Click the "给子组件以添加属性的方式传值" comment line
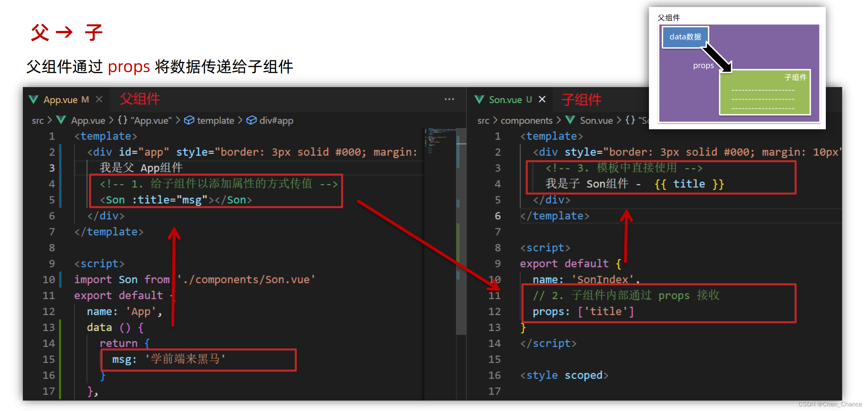 [219, 184]
